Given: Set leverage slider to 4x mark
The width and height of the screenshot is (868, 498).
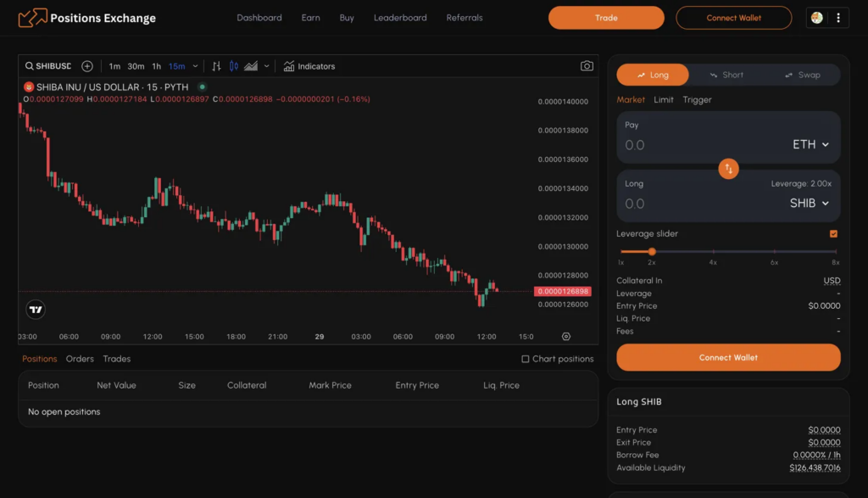Looking at the screenshot, I should [713, 251].
